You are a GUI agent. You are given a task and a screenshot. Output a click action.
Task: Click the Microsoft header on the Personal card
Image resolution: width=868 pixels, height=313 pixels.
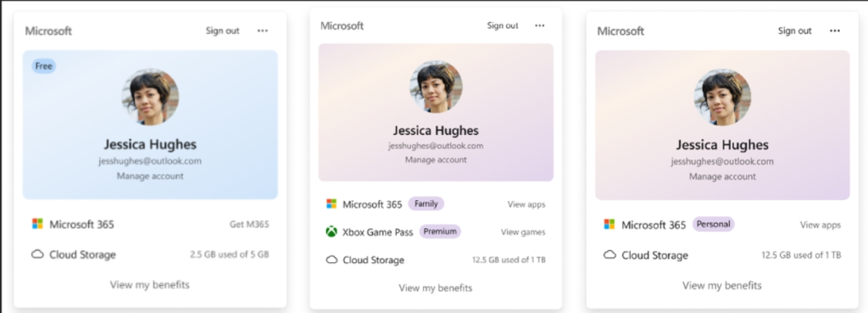[620, 31]
